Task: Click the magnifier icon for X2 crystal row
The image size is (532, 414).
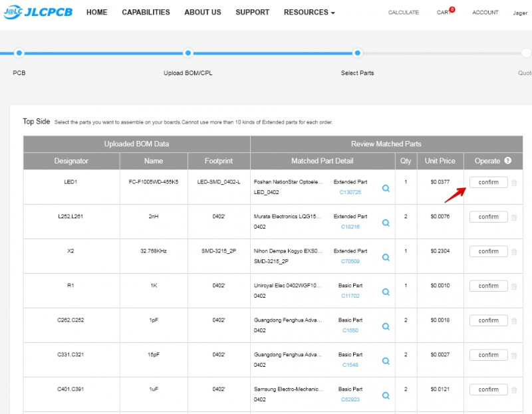Action: pos(386,257)
